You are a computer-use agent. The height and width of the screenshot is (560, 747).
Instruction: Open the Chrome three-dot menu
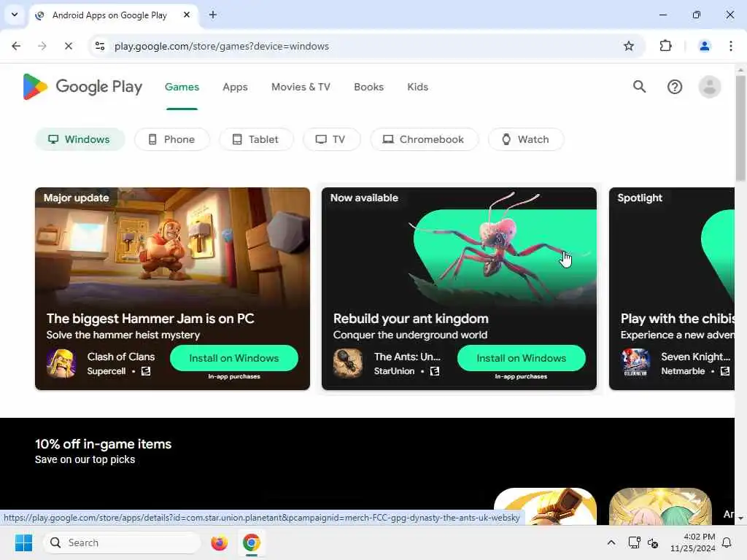click(730, 46)
